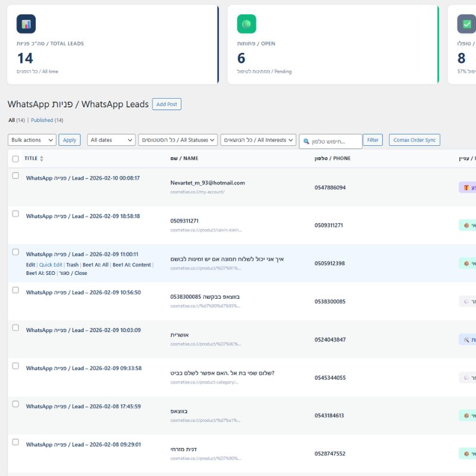Open the All Interests filter dropdown
Viewport: 476px width, 476px height.
258,140
